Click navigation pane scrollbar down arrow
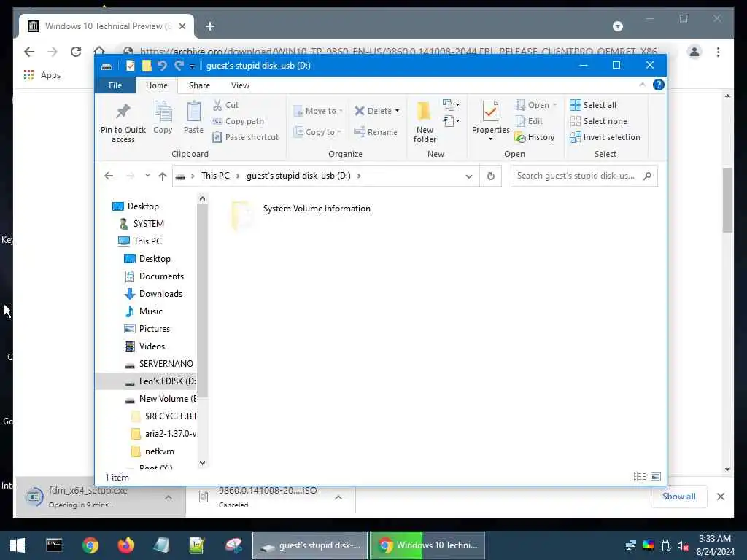 [x=203, y=462]
